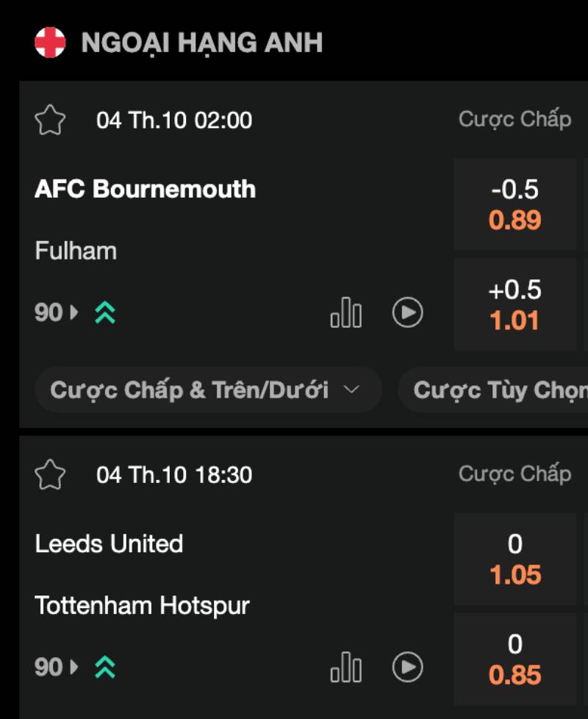The height and width of the screenshot is (719, 588).
Task: Select Leeds United 0 handicap at 1.05 odds
Action: point(514,559)
